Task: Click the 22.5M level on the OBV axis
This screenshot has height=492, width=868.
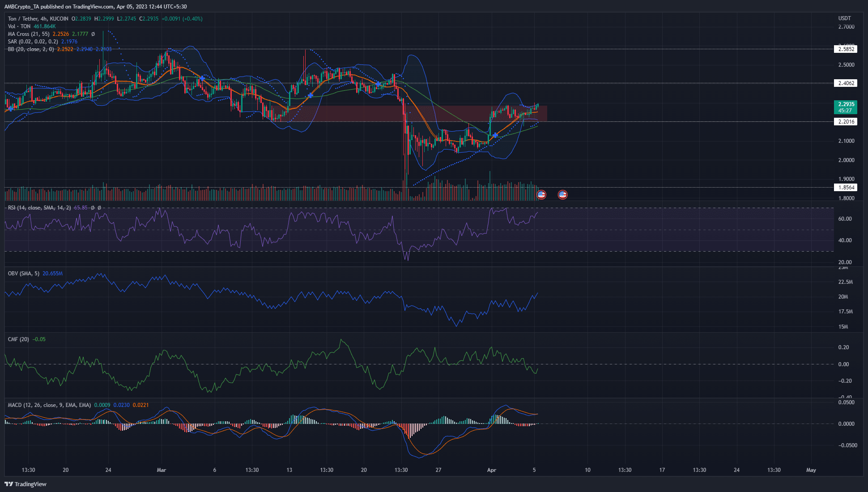Action: [x=845, y=282]
